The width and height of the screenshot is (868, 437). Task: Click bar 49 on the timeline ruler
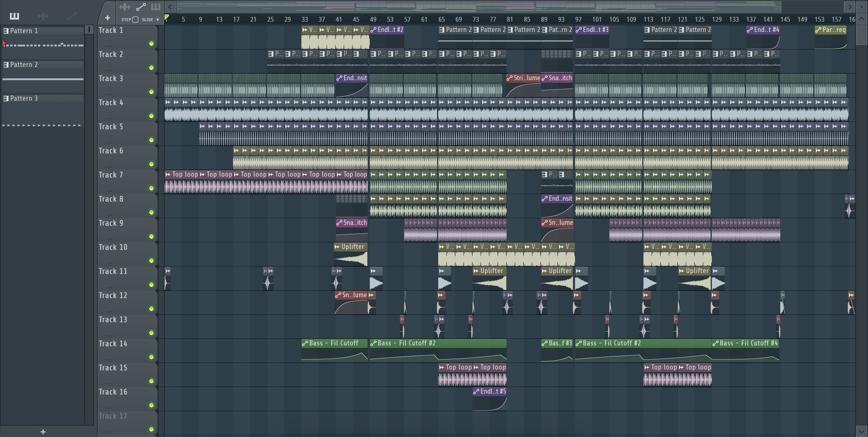[373, 20]
